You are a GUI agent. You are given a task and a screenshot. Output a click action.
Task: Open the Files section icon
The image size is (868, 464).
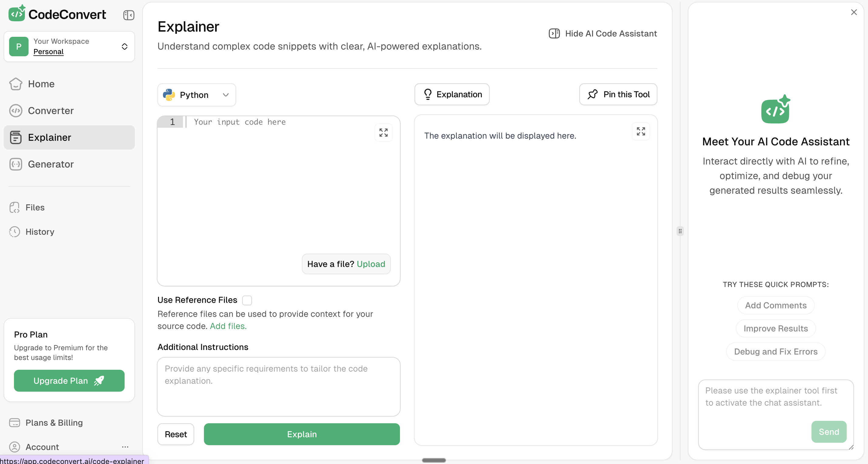(15, 207)
